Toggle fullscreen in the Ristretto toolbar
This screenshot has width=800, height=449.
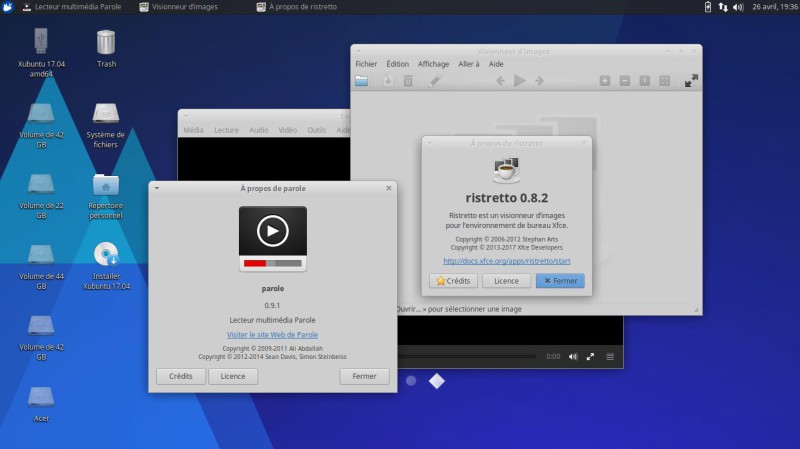pos(691,81)
